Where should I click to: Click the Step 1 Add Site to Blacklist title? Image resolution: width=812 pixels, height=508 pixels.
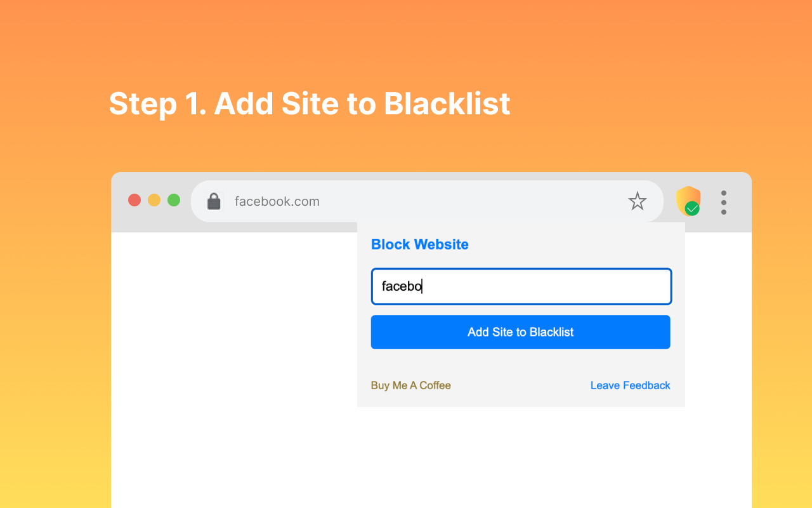310,104
